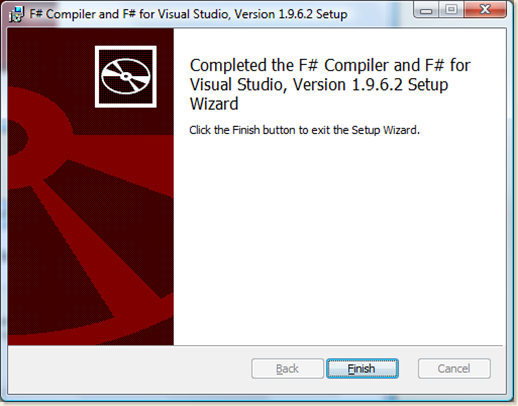Click the word 'Wizard' in the heading

point(214,104)
